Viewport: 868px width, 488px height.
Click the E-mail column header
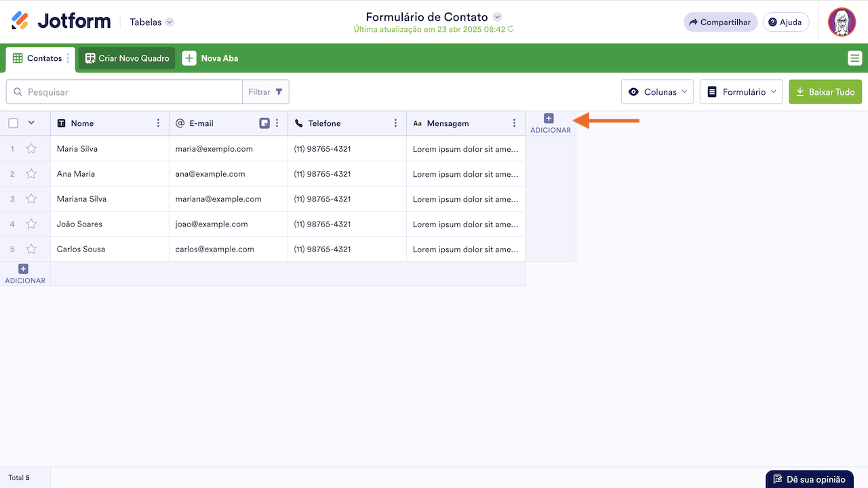click(229, 123)
